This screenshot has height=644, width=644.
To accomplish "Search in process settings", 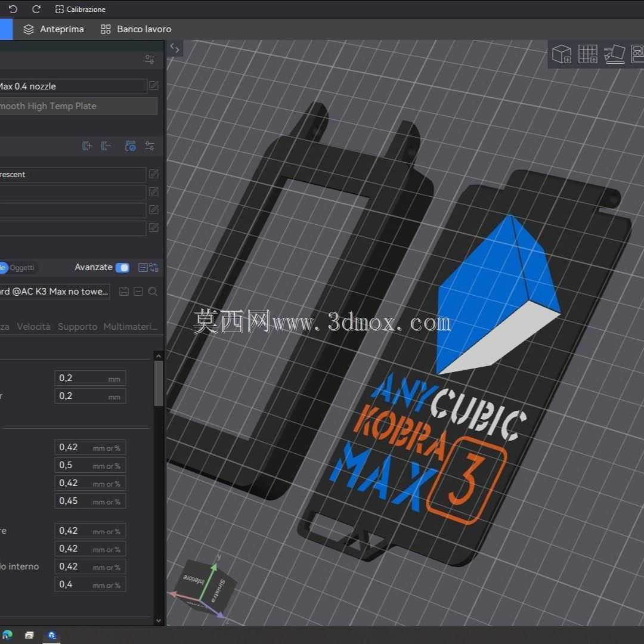I will click(153, 292).
